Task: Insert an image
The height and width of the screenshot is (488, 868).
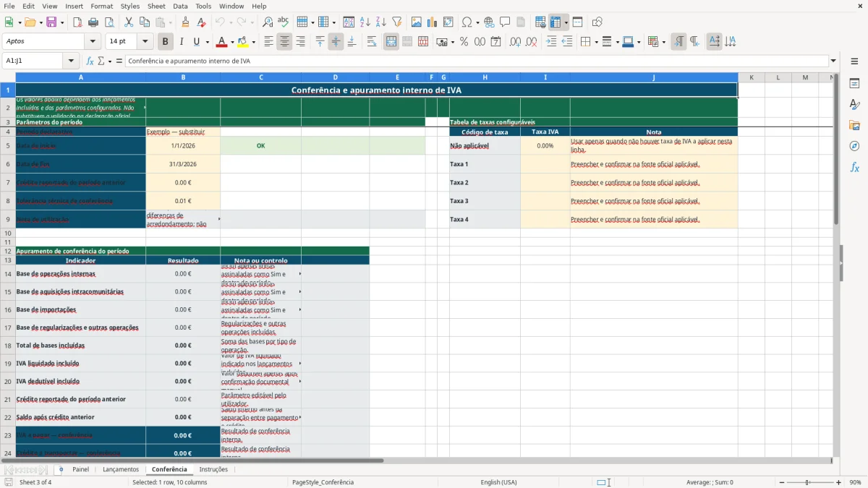Action: coord(417,22)
